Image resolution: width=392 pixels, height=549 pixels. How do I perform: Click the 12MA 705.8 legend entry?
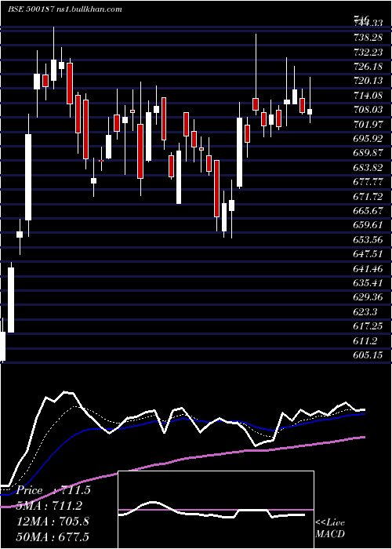(53, 522)
